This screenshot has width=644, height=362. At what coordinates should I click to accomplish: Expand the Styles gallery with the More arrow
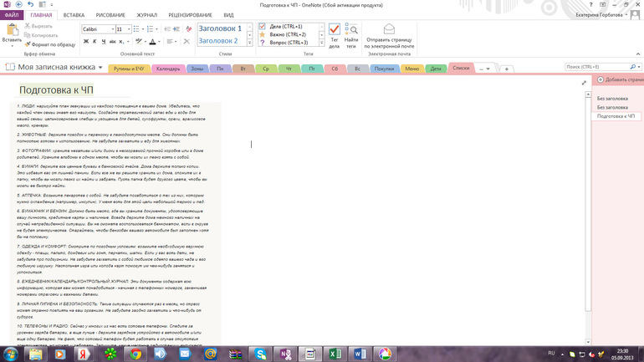[249, 43]
